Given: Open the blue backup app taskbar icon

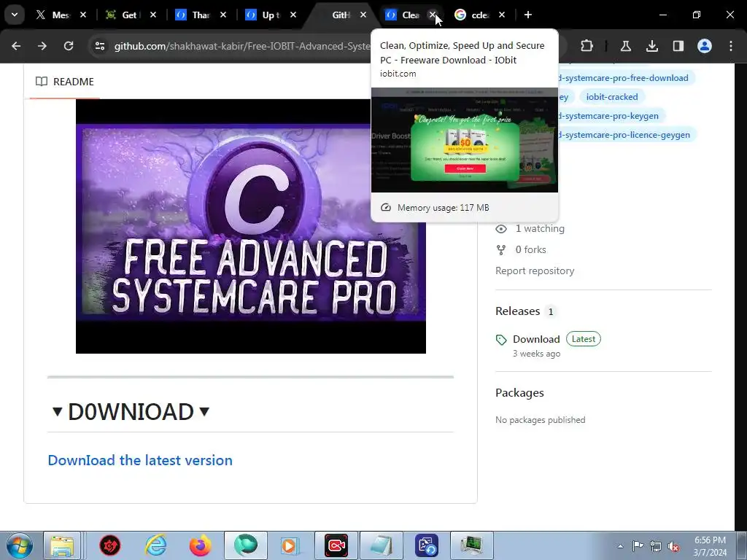Looking at the screenshot, I should 426,545.
